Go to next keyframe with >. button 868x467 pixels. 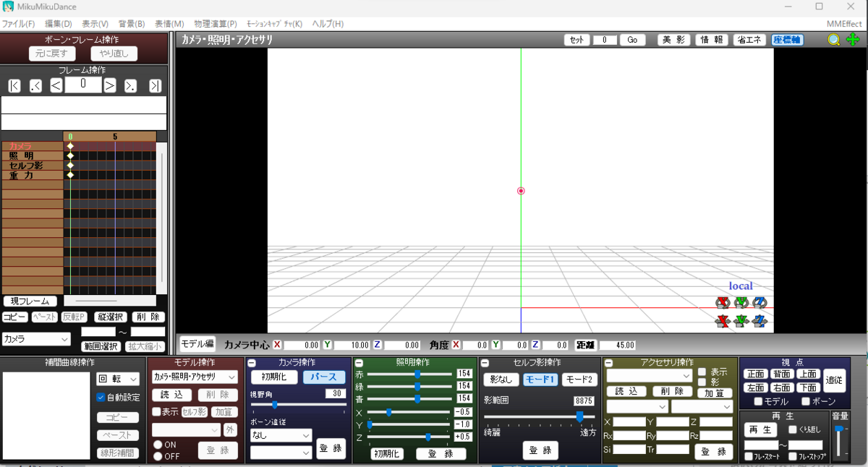click(x=131, y=86)
